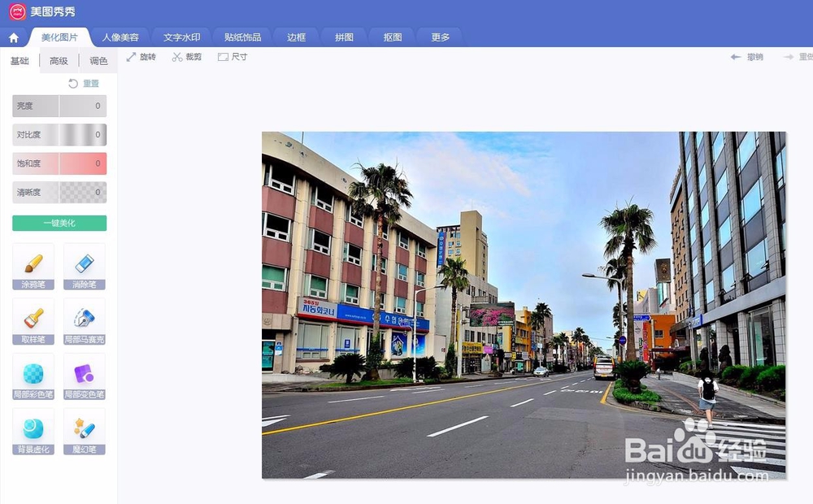The height and width of the screenshot is (504, 813).
Task: Open the 贴纸饰品 stickers tab
Action: click(x=241, y=37)
